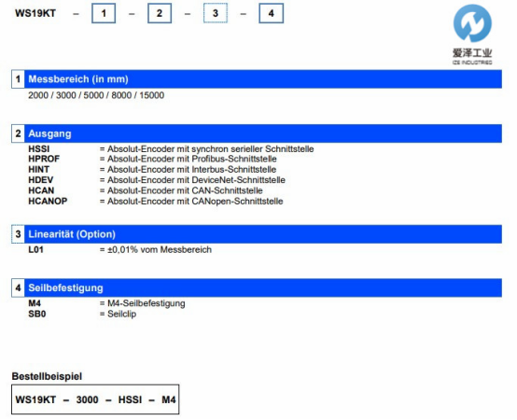Click the M4 rope attachment code

pos(35,303)
